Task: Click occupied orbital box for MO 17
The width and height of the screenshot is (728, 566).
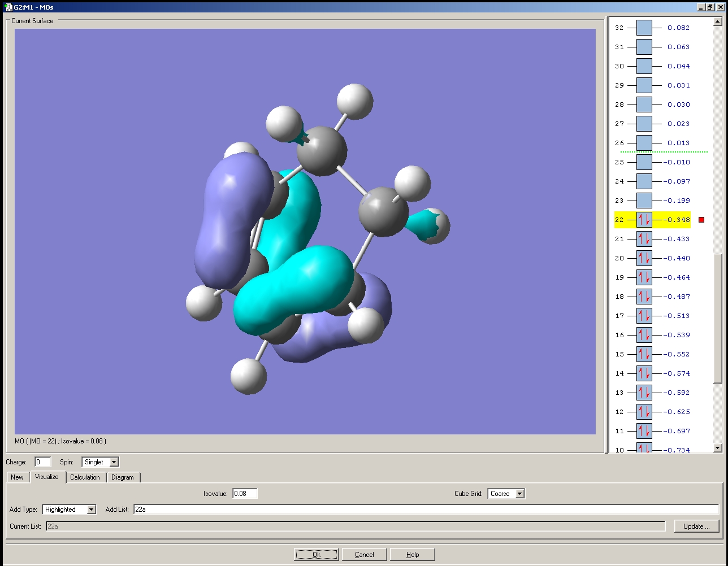Action: tap(644, 316)
